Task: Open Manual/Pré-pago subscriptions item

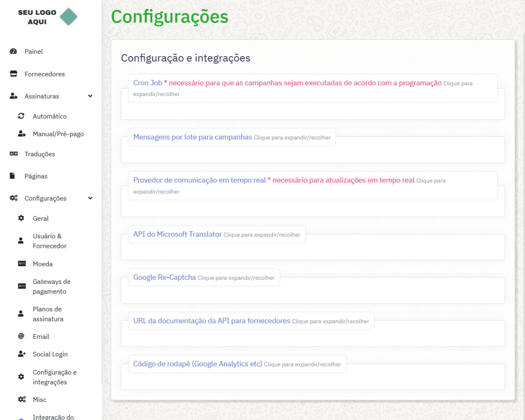Action: click(x=58, y=134)
